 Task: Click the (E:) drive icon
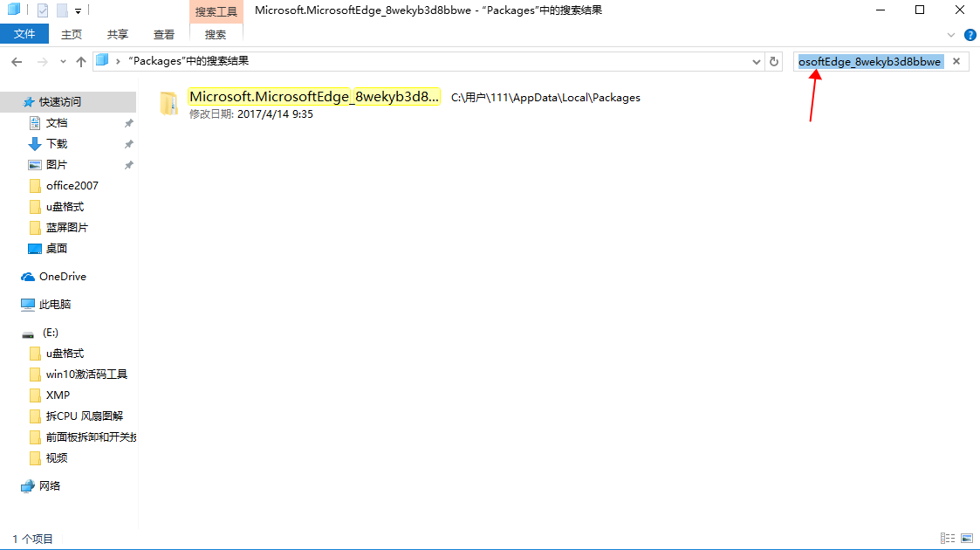[28, 333]
